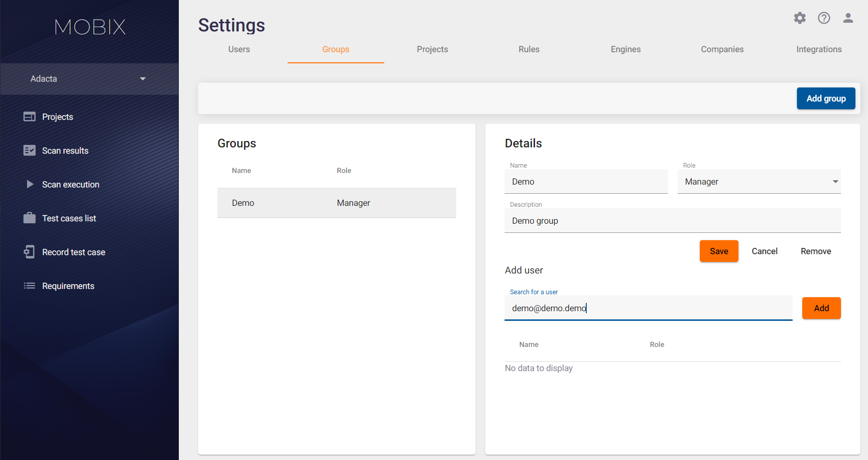Screen dimensions: 868x460
Task: Click the Add group button
Action: 826,98
